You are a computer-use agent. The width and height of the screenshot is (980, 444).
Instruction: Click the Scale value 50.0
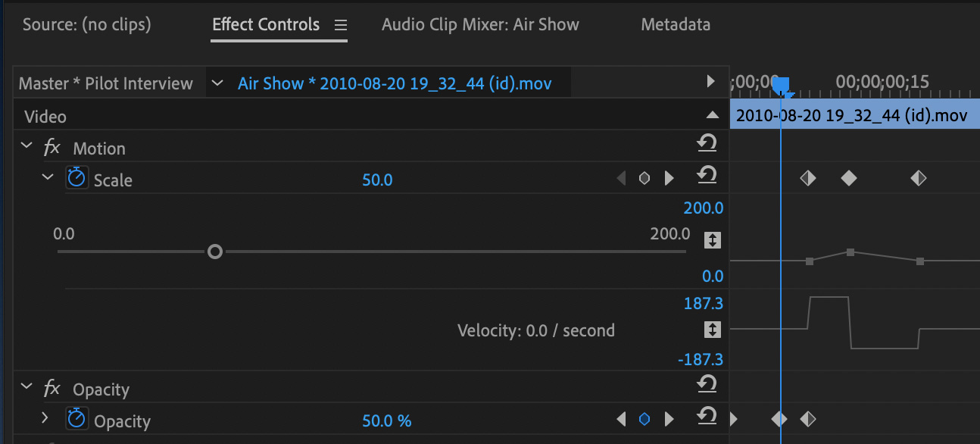pyautogui.click(x=377, y=180)
